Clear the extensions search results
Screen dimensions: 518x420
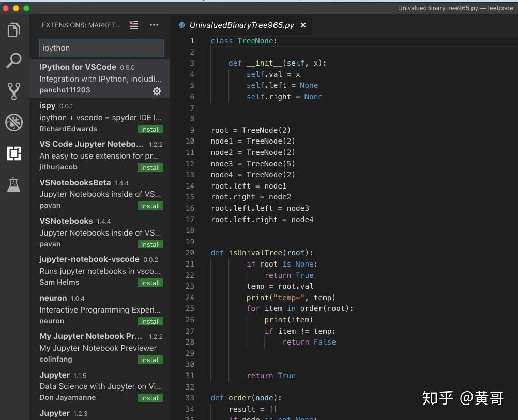click(134, 25)
